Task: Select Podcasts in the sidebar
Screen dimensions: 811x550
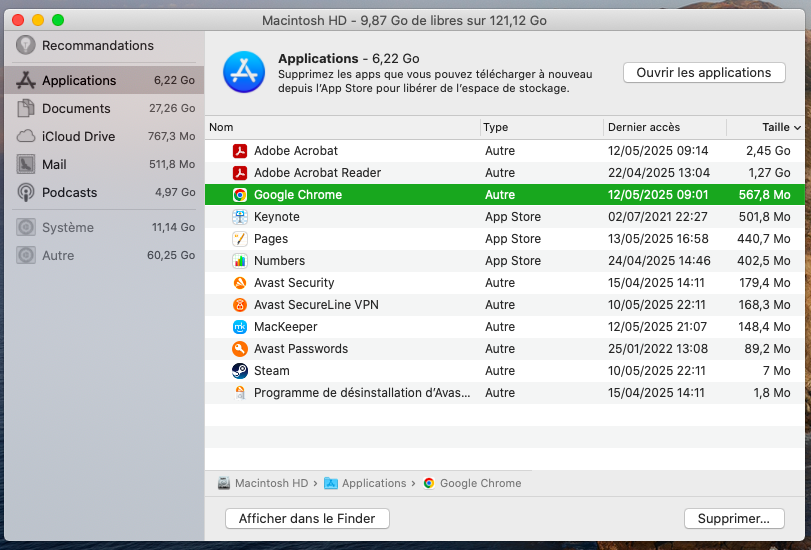Action: coord(104,192)
